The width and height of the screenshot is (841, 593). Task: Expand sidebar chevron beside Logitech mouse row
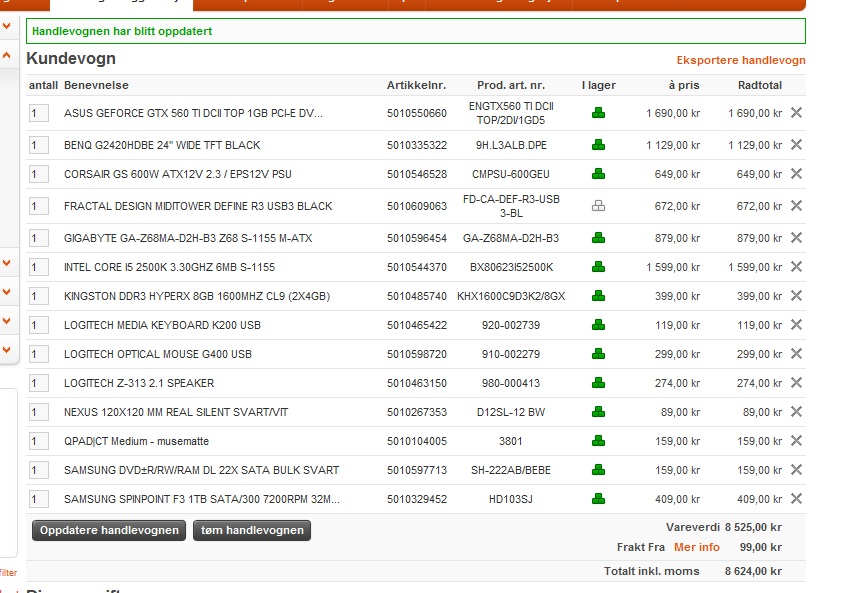(x=6, y=350)
